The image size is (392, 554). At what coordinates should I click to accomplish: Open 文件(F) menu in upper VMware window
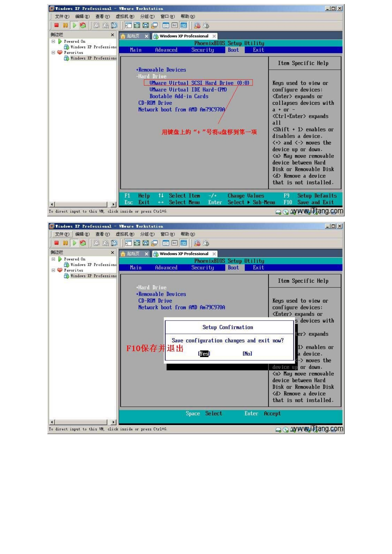click(x=62, y=16)
